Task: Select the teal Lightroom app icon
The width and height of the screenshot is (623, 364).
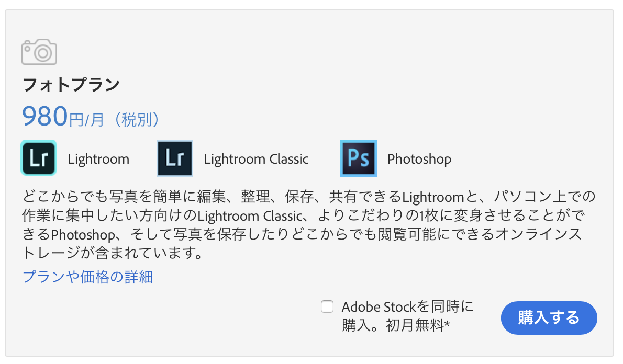Action: [x=39, y=158]
